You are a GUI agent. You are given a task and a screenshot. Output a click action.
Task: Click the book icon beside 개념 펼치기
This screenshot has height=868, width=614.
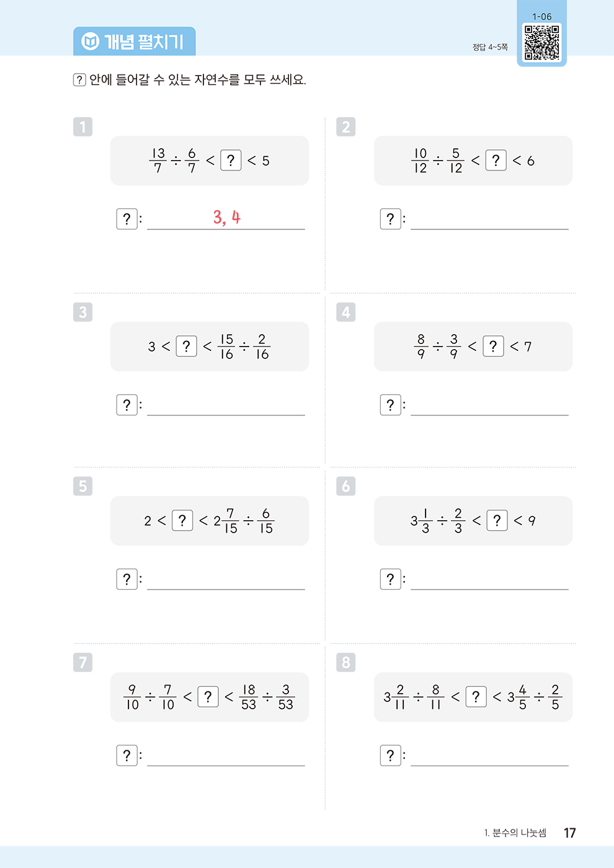[91, 42]
